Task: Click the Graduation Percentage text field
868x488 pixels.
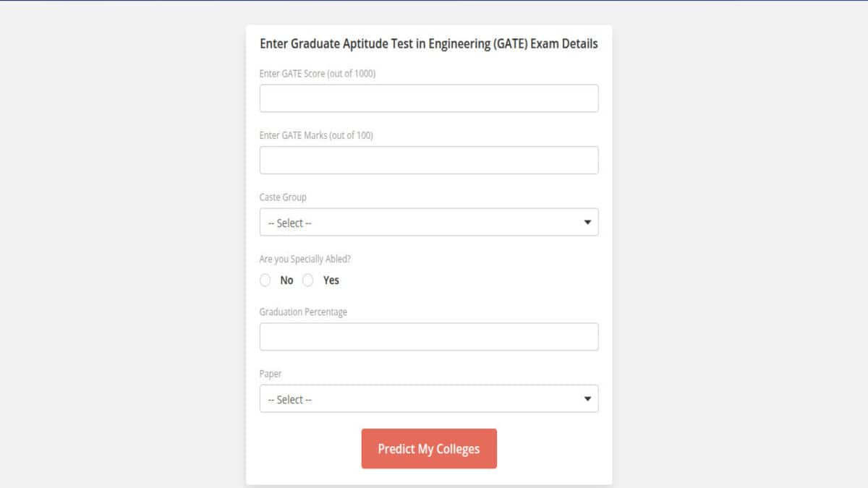Action: tap(428, 337)
